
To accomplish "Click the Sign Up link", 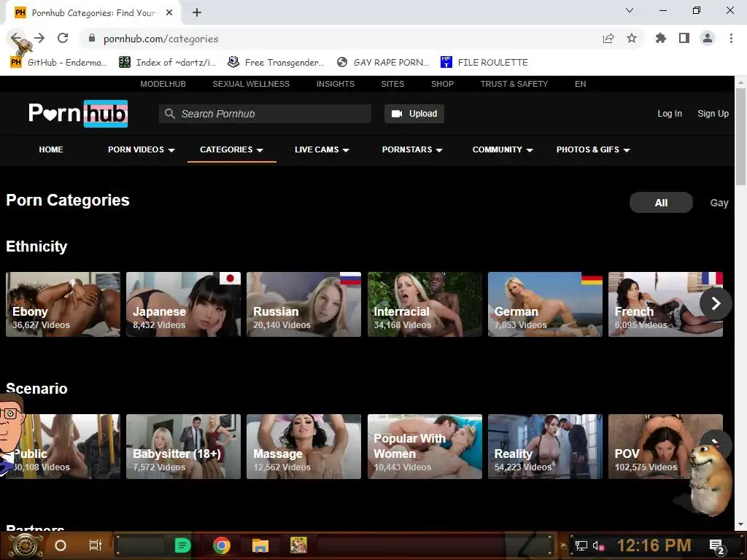I will (x=713, y=114).
